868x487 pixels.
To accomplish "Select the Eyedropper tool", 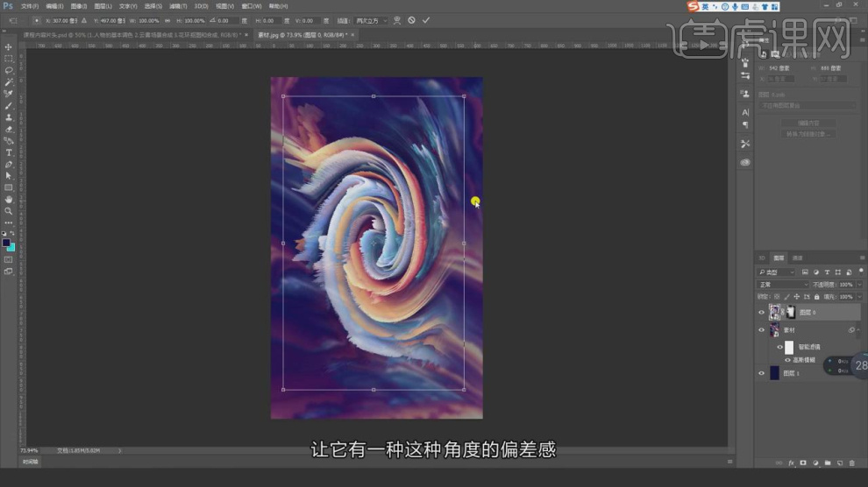I will 8,94.
